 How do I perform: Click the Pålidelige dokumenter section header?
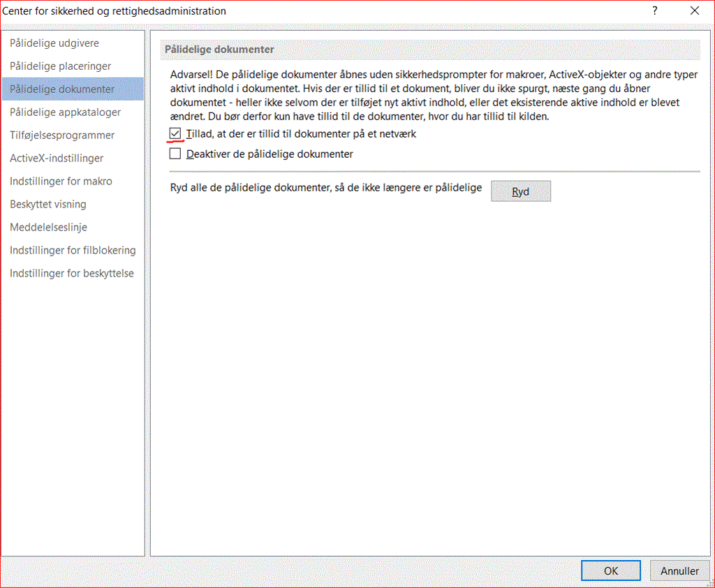[x=430, y=50]
